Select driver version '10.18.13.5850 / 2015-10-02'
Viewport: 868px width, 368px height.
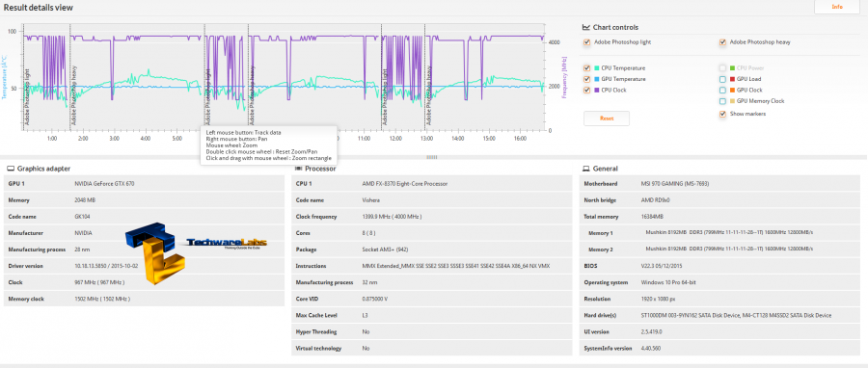[106, 266]
